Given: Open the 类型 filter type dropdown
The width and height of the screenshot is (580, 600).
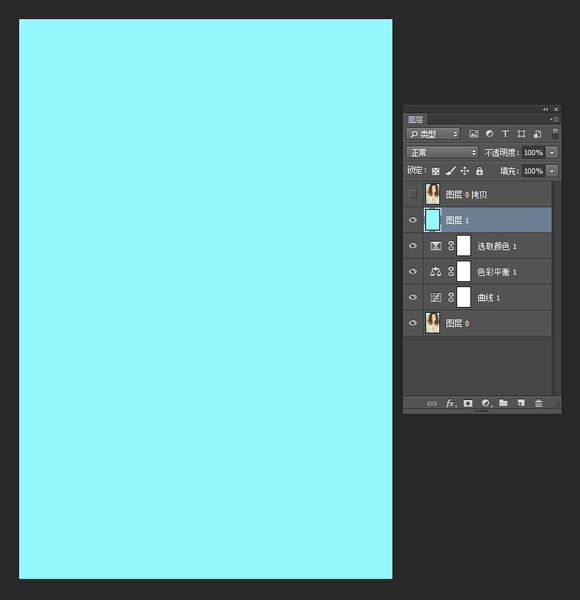Looking at the screenshot, I should 433,134.
